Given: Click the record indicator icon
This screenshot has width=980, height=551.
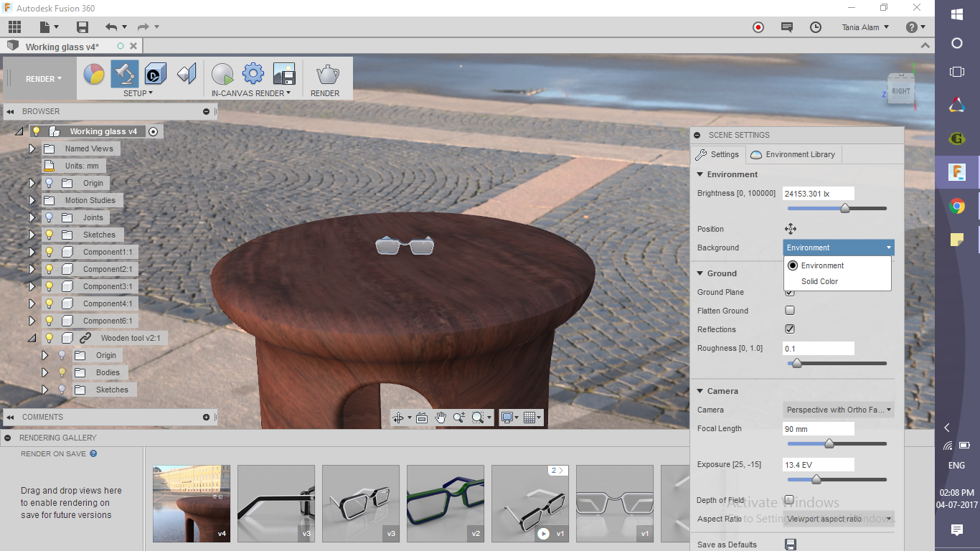Looking at the screenshot, I should click(x=758, y=27).
